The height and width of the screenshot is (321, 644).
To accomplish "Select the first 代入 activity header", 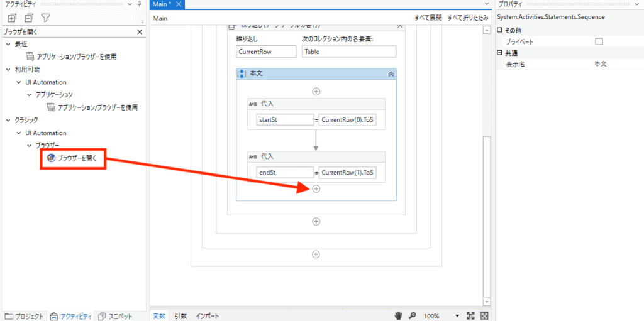I will (316, 104).
